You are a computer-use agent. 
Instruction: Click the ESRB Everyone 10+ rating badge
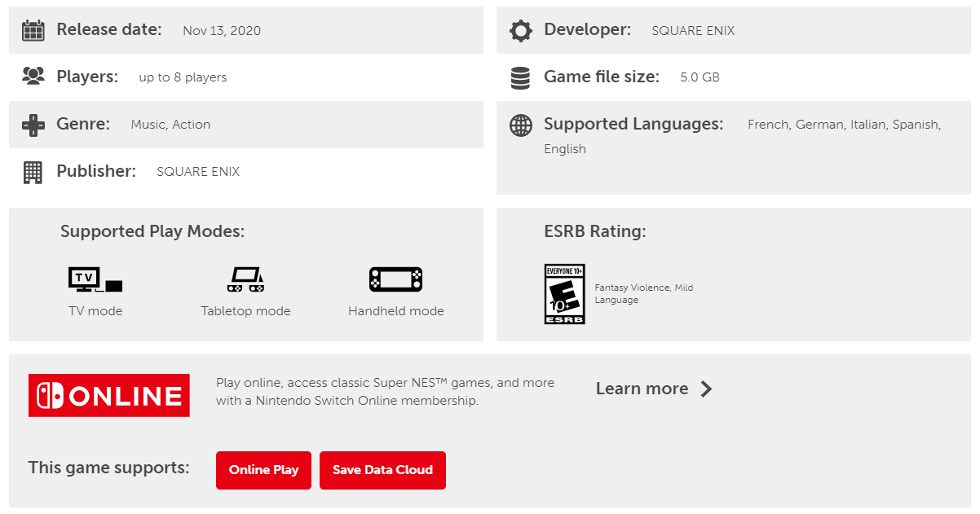coord(564,294)
